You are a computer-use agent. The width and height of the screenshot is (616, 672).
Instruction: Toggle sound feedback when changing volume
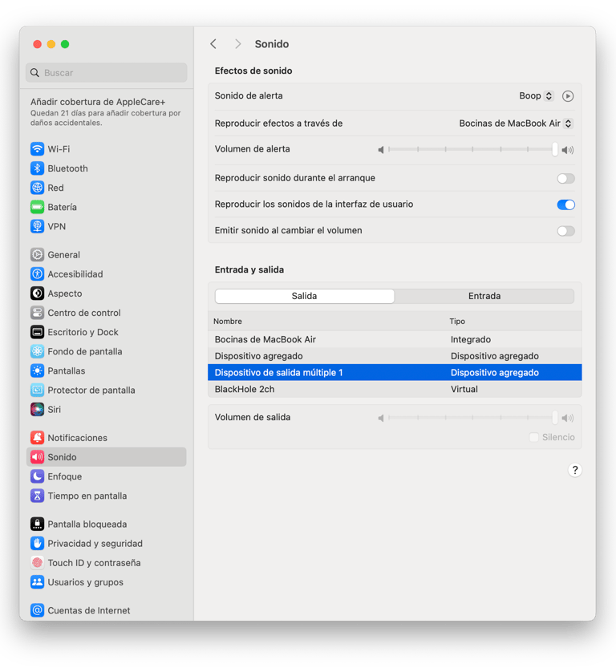pos(565,231)
